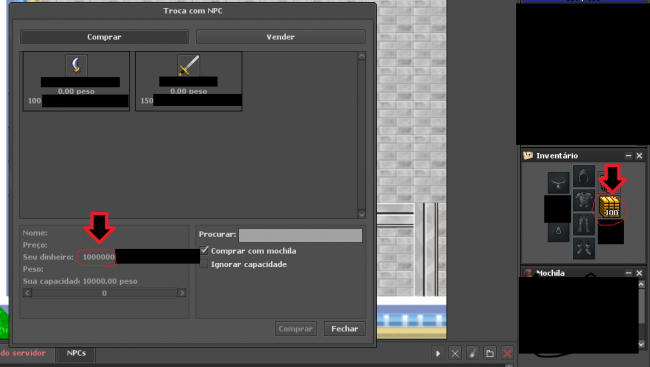Minimize the Inventário panel
Screen dimensions: 650x367
628,156
